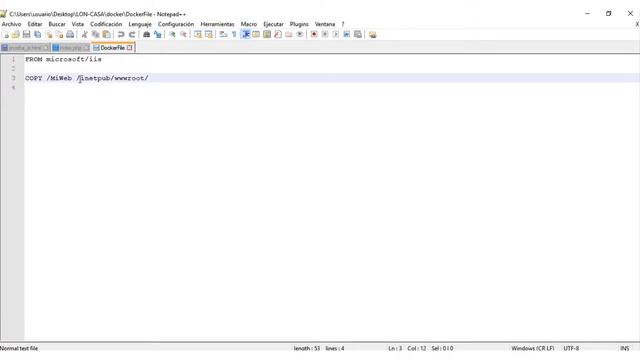Toggle the highlighted Indent Guide icon
This screenshot has height=360, width=640.
[245, 35]
